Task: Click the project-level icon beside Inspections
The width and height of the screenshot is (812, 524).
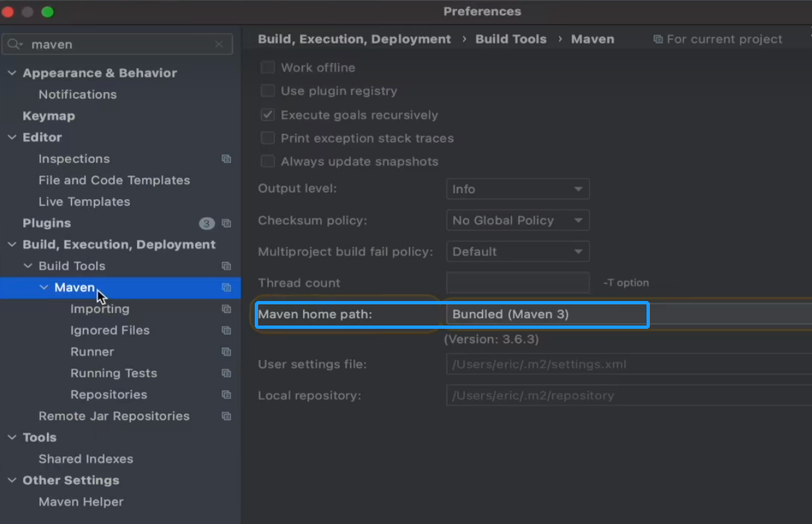Action: click(226, 159)
